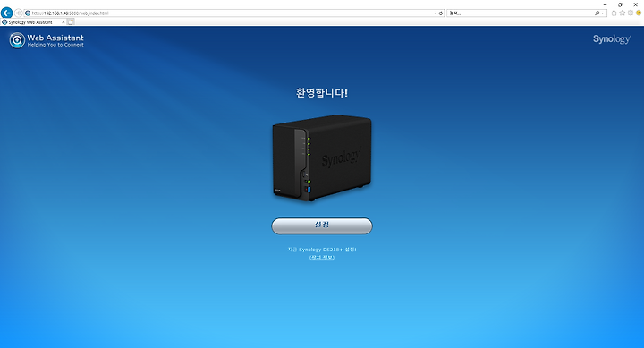Click the 환영합니다! welcome heading

click(322, 93)
